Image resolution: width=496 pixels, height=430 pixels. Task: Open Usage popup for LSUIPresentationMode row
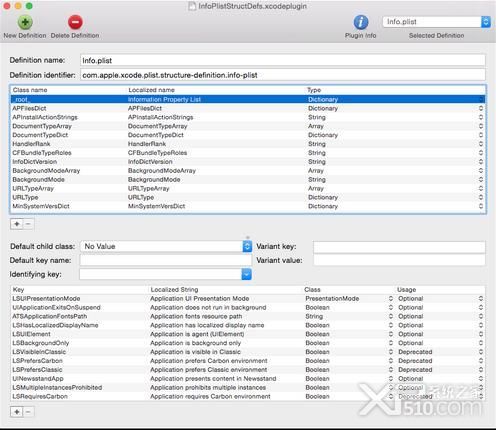click(x=481, y=299)
